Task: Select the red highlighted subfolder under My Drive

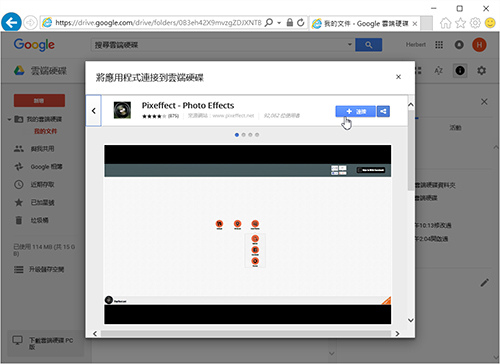Action: tap(45, 131)
